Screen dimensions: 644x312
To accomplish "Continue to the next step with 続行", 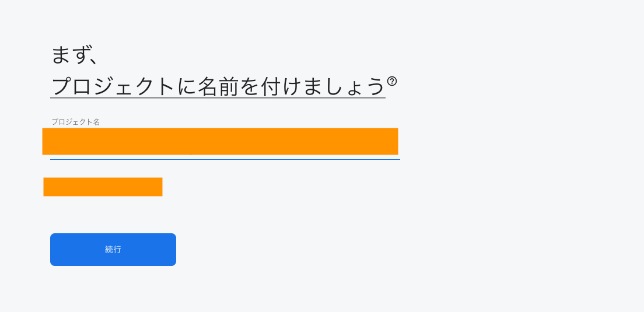I will (x=113, y=249).
